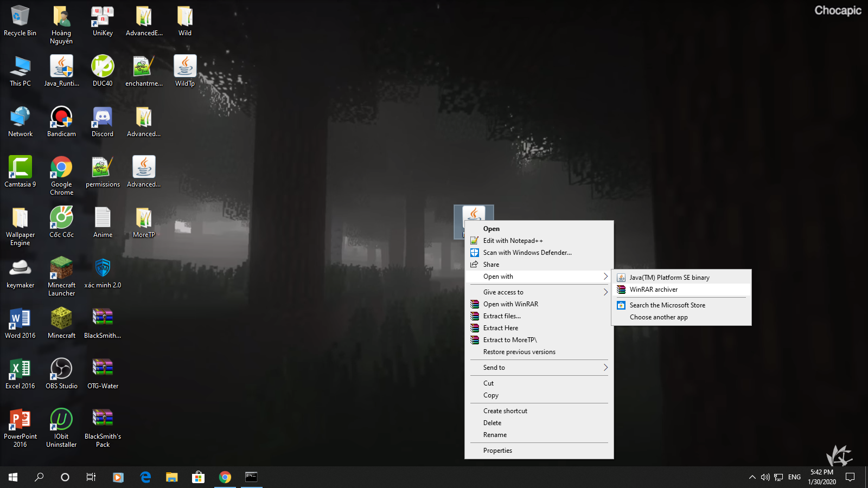The height and width of the screenshot is (488, 868).
Task: Select Java(TM) Platform SE binary option
Action: coord(669,278)
